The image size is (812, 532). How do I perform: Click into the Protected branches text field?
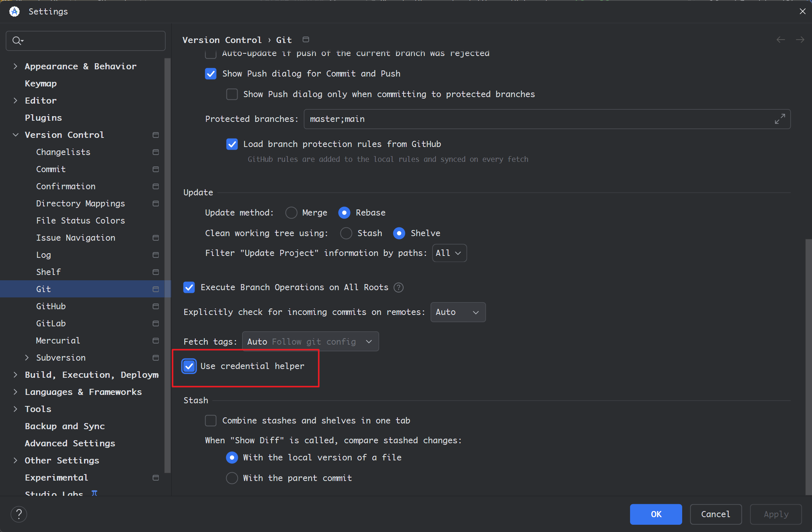pos(533,119)
